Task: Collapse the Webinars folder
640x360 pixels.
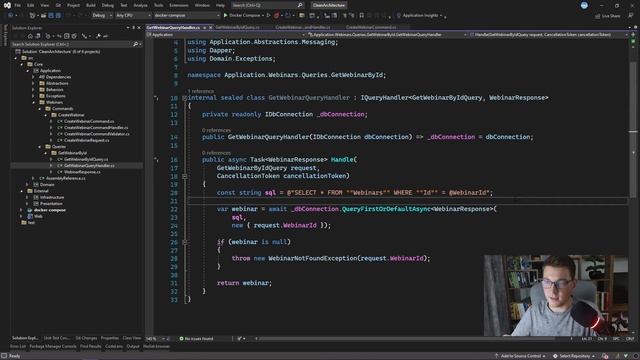Action: (33, 102)
